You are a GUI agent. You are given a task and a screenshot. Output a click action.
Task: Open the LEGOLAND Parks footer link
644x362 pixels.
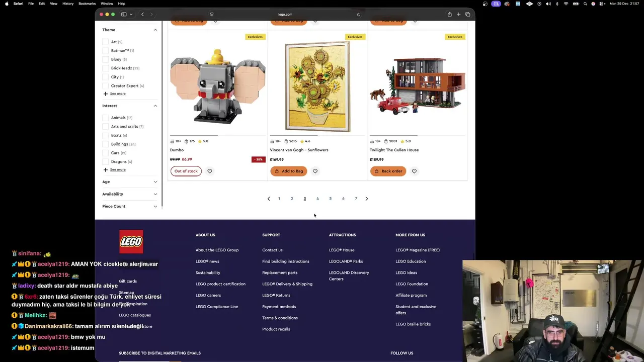346,261
